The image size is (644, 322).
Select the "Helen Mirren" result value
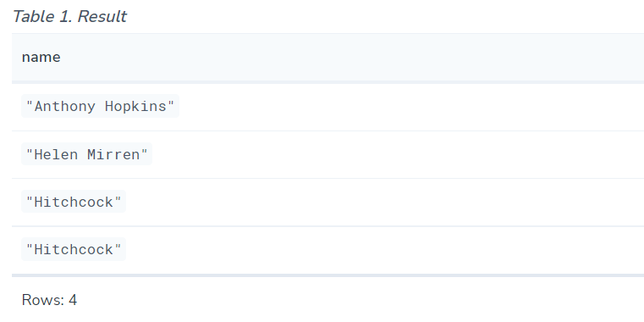(x=86, y=154)
